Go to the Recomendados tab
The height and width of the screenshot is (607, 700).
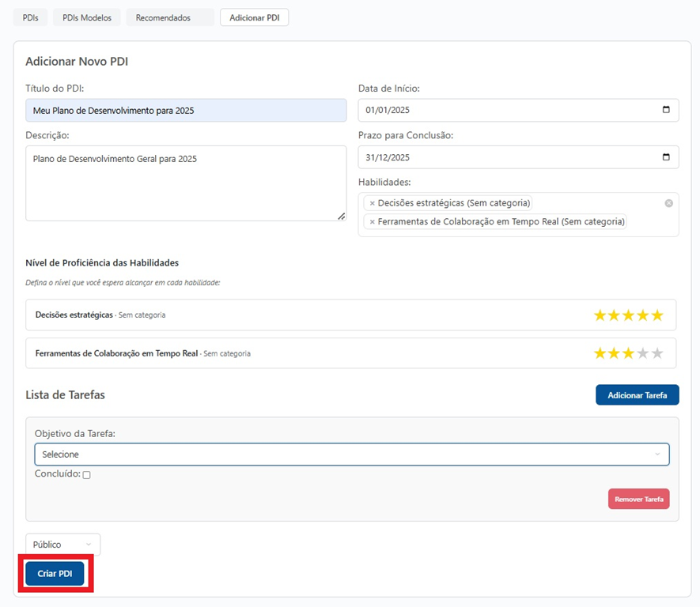(169, 17)
